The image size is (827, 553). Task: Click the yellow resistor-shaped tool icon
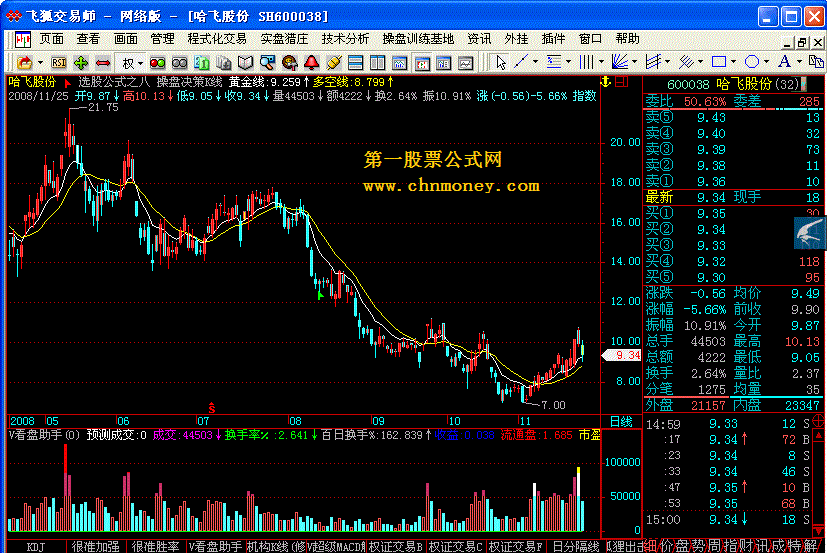(x=333, y=63)
